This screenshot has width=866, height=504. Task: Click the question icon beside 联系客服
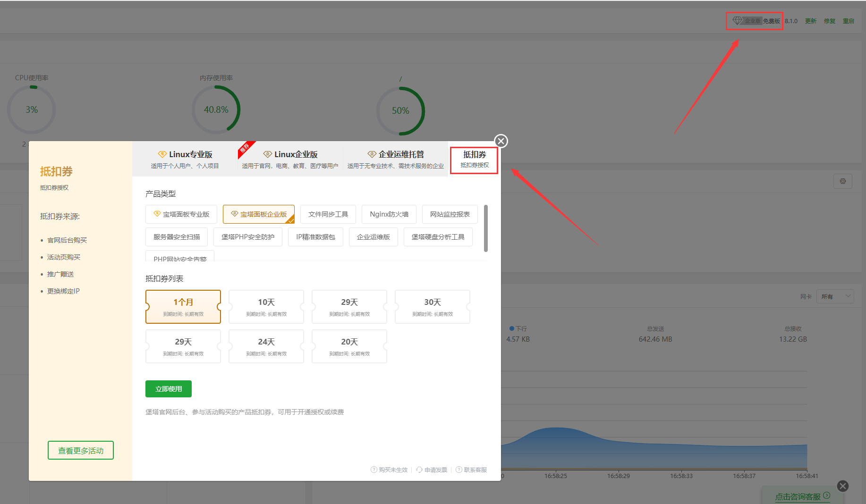point(459,470)
